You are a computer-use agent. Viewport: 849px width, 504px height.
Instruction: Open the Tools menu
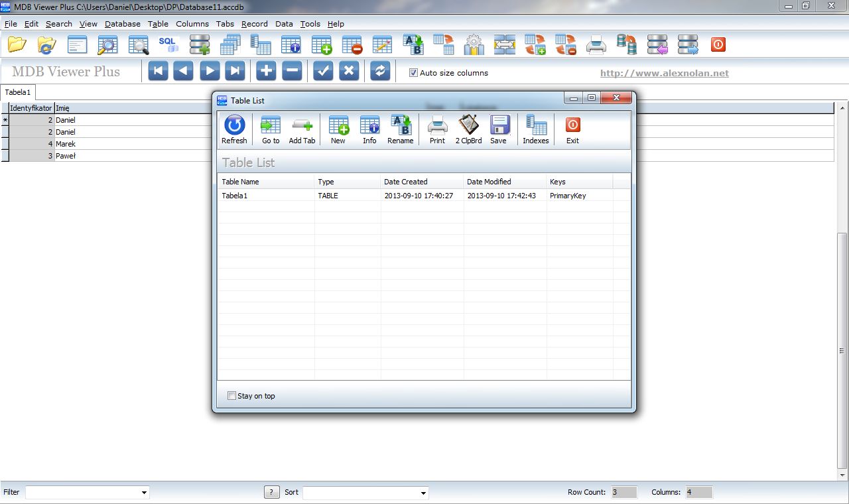click(x=310, y=24)
